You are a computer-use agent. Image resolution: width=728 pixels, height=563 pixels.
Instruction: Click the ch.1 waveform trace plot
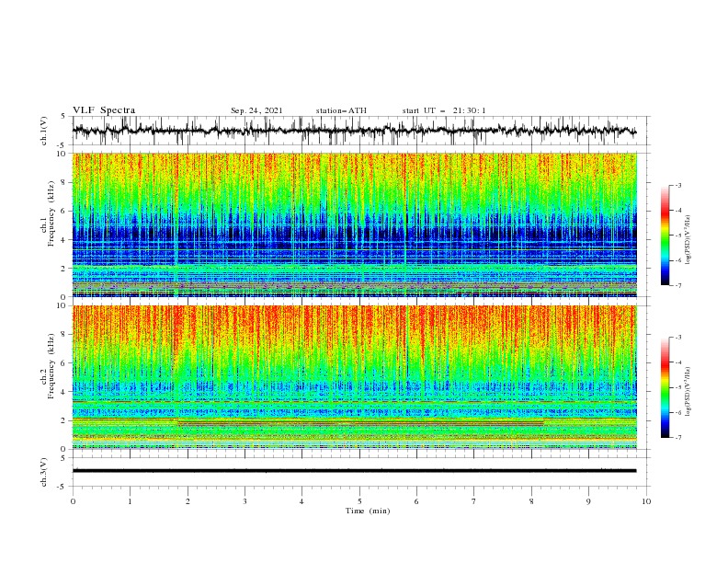[354, 131]
